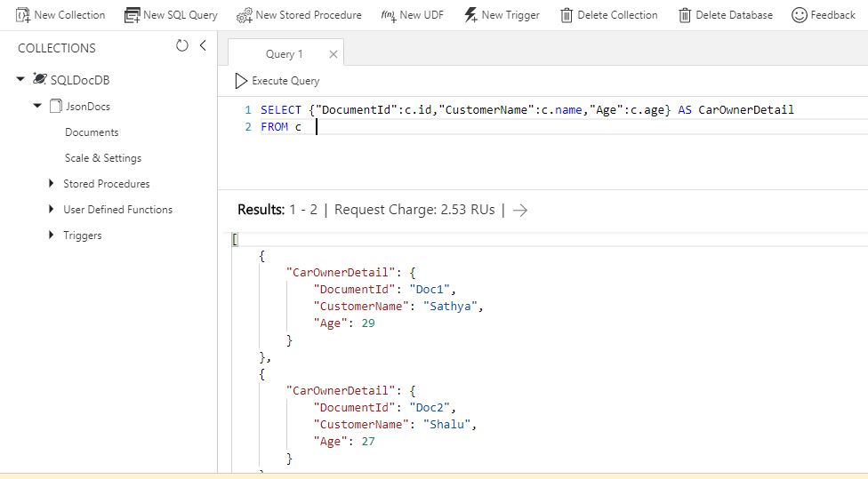This screenshot has height=479, width=868.
Task: Click the Request Charge 2.53 RUs text
Action: (414, 211)
